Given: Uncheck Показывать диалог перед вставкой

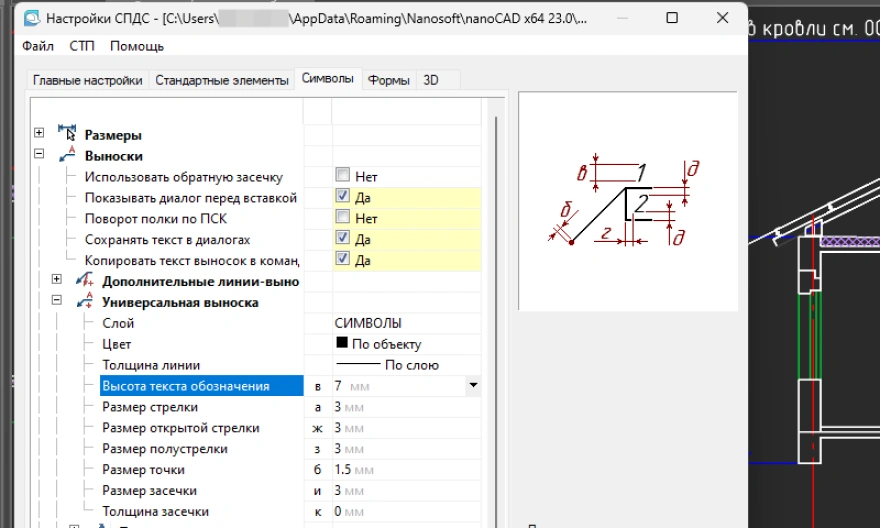Looking at the screenshot, I should coord(343,197).
